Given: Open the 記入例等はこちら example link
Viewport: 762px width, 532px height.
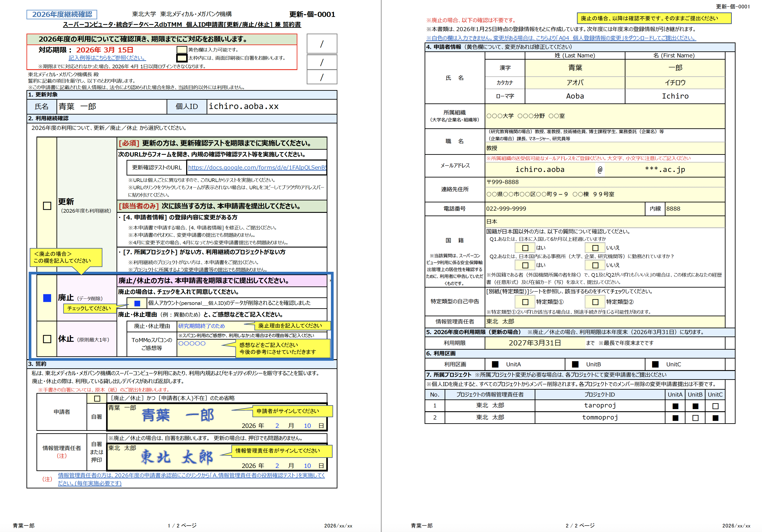Looking at the screenshot, I should [x=107, y=58].
